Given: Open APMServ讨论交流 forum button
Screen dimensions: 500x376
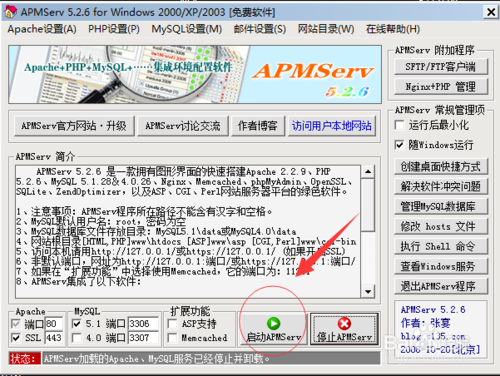Looking at the screenshot, I should [183, 126].
